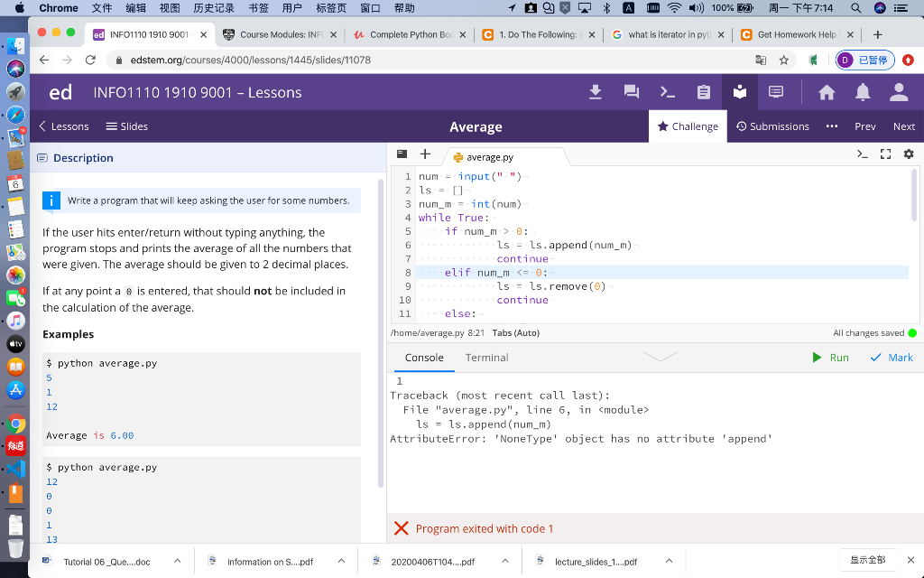Image resolution: width=924 pixels, height=578 pixels.
Task: Open the user profile icon
Action: click(x=899, y=92)
